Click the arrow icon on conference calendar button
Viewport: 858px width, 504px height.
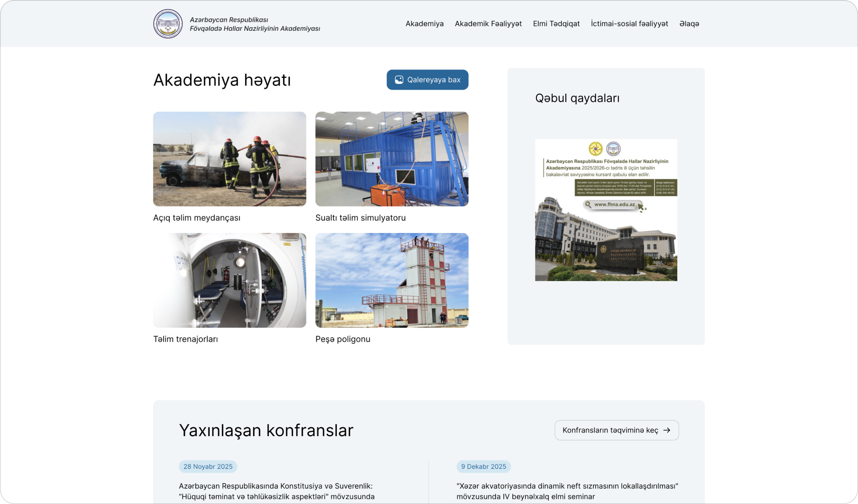pos(666,430)
